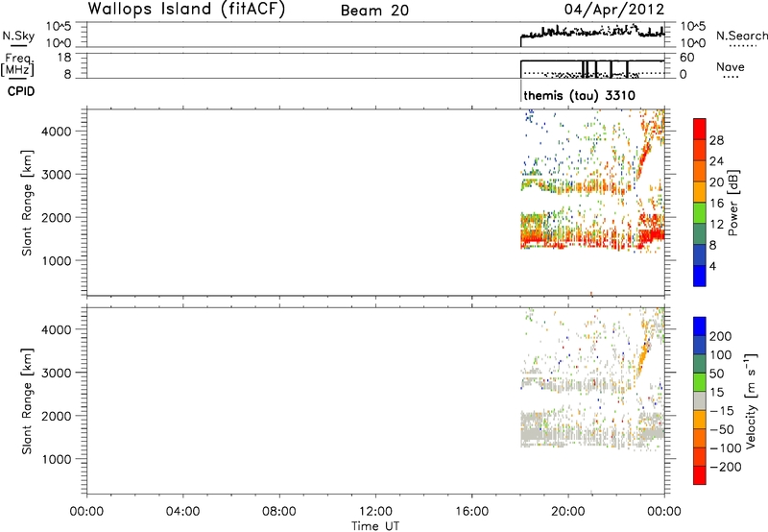Click the 'Slant Range [km]' label of power panel

pos(27,203)
